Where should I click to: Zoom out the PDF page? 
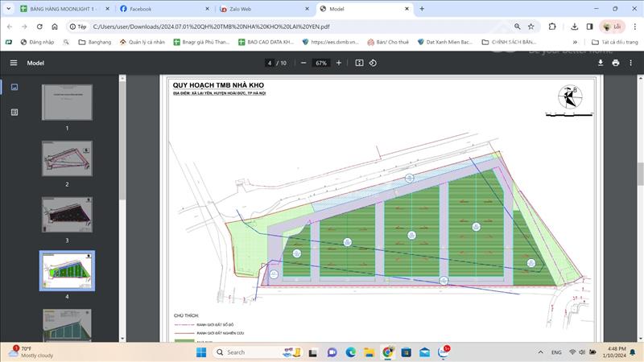click(303, 63)
